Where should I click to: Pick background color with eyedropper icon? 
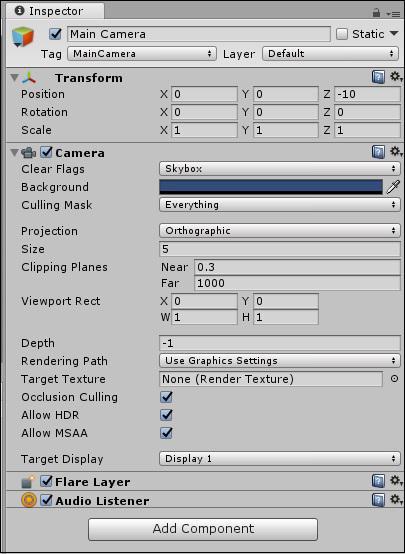point(393,187)
